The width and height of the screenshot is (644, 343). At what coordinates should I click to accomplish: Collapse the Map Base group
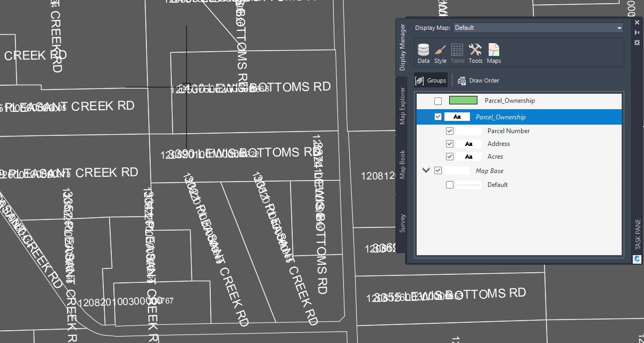[426, 169]
